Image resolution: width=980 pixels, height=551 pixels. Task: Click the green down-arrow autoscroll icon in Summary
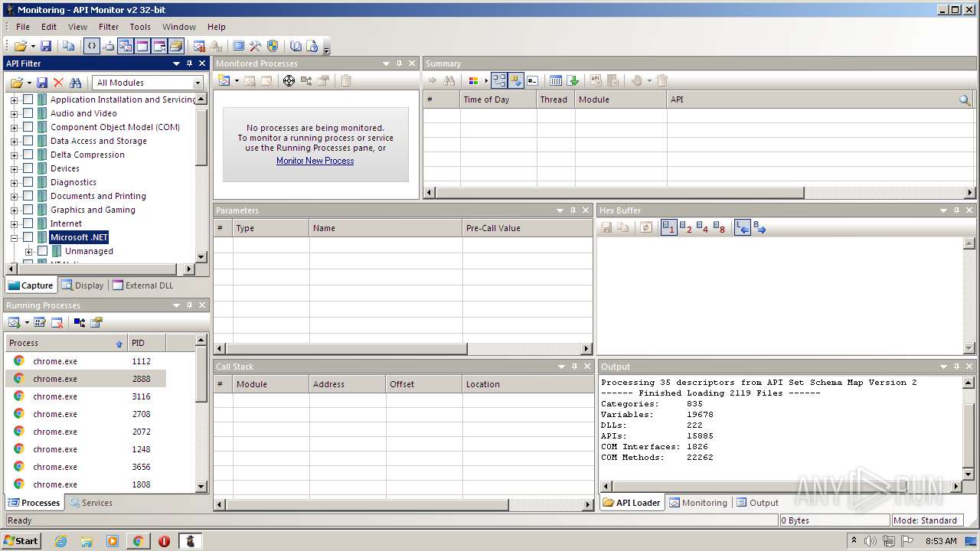pos(573,80)
